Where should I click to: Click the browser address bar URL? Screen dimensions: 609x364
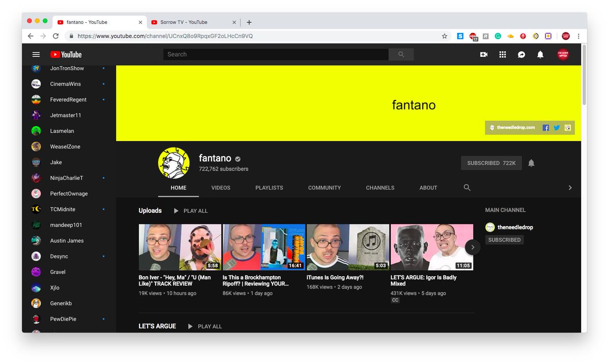[165, 36]
